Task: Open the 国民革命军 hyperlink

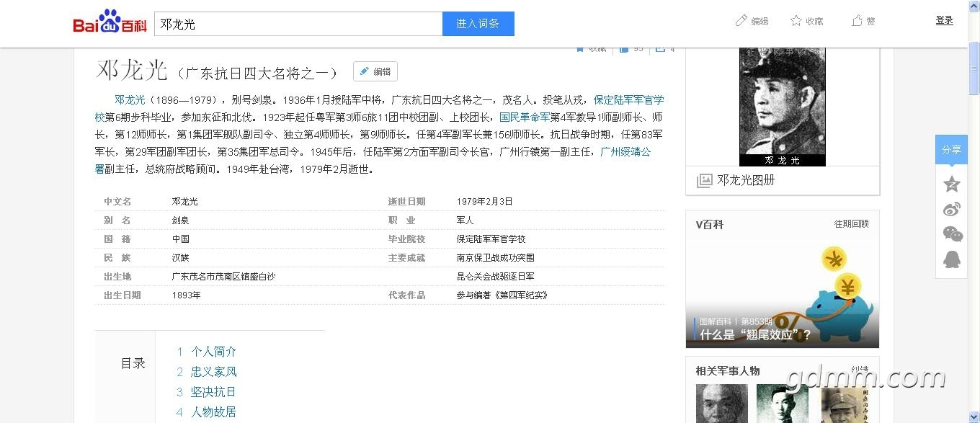Action: 525,117
